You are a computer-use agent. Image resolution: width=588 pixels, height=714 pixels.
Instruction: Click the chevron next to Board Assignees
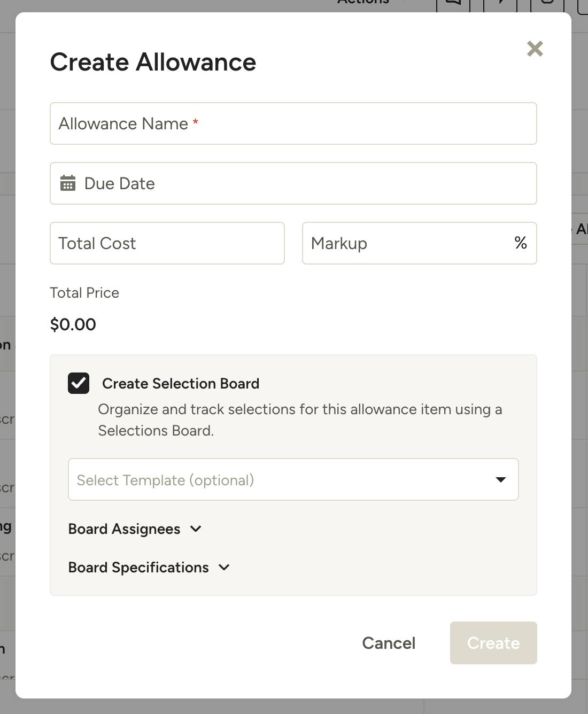click(196, 529)
